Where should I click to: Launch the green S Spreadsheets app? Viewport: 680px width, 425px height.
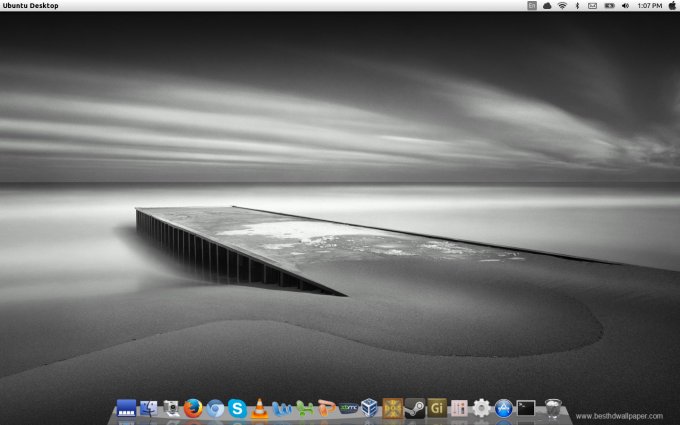pos(304,409)
